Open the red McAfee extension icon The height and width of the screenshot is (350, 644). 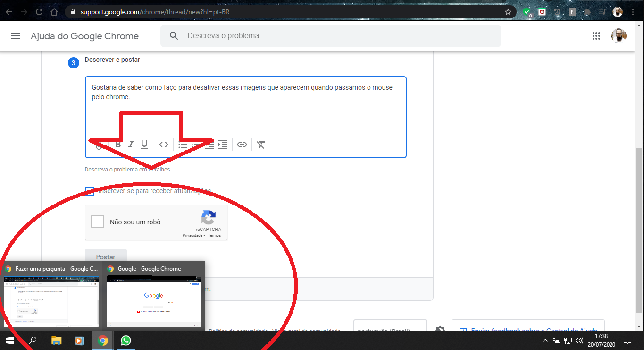click(543, 12)
